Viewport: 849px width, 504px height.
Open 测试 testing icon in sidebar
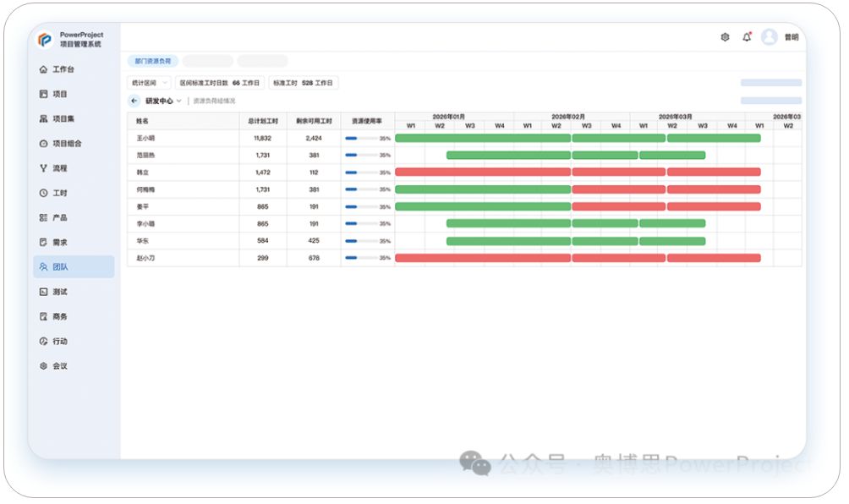(43, 292)
